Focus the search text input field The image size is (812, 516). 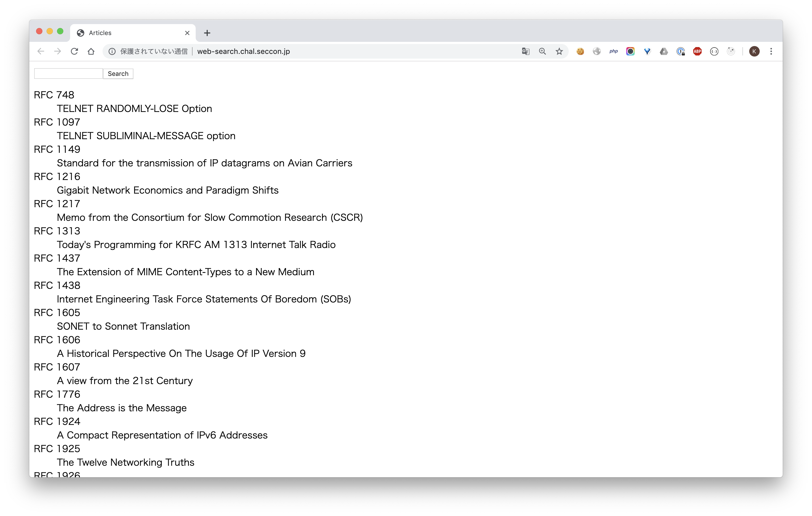(68, 74)
